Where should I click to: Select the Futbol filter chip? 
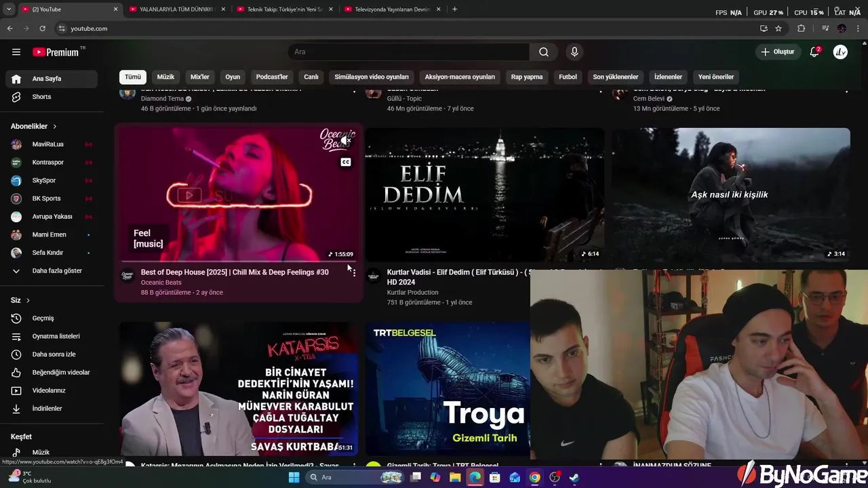click(568, 77)
